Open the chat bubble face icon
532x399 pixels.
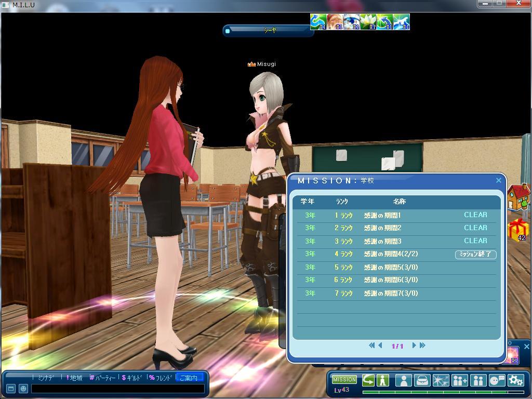click(x=497, y=380)
